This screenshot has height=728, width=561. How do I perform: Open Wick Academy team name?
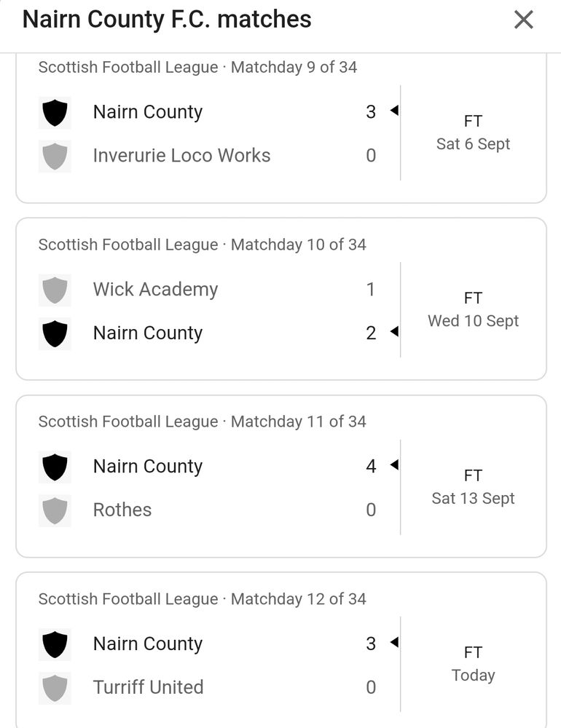click(155, 290)
